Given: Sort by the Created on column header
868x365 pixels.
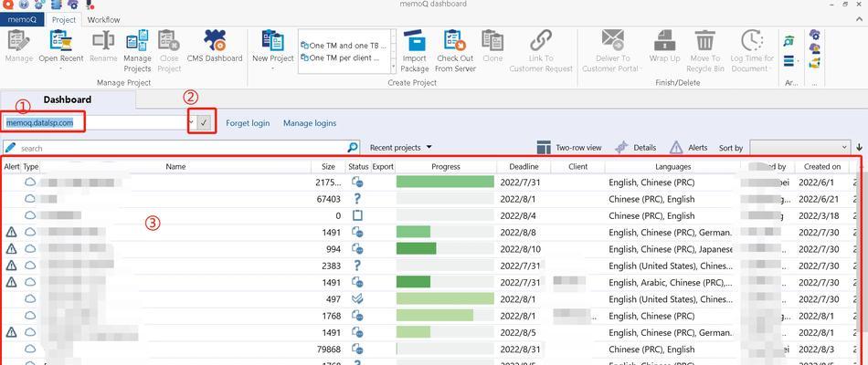Looking at the screenshot, I should 822,166.
